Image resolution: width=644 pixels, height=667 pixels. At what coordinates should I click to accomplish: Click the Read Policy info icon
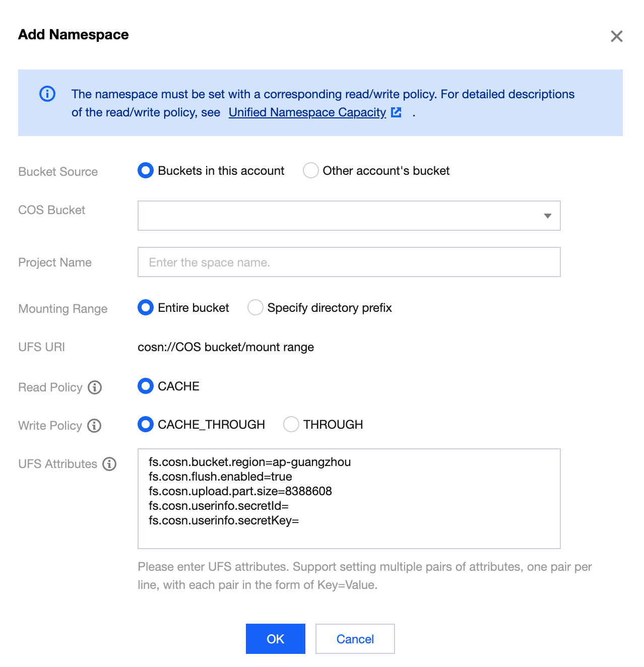[95, 387]
